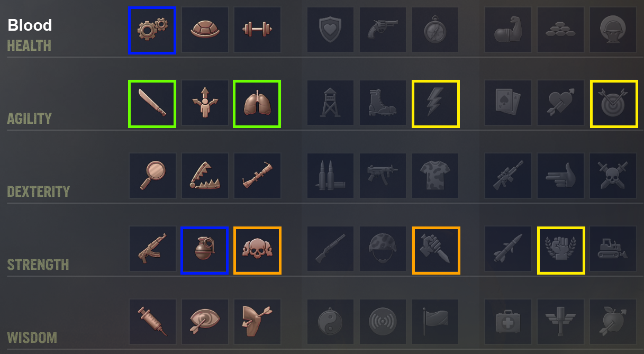The width and height of the screenshot is (644, 354).
Task: Click the magnifying glass perk icon
Action: tap(152, 176)
